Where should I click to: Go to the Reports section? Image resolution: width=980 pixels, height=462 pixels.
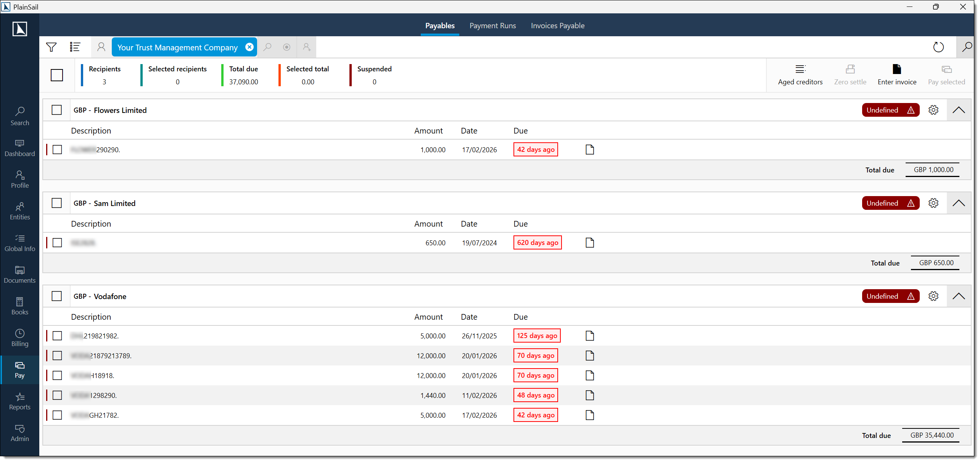coord(19,401)
